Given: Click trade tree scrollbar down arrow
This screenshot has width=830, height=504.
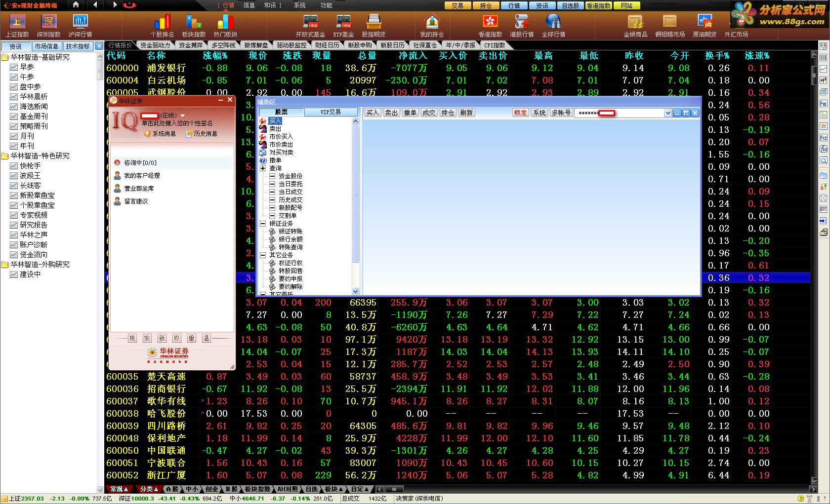Looking at the screenshot, I should point(355,291).
